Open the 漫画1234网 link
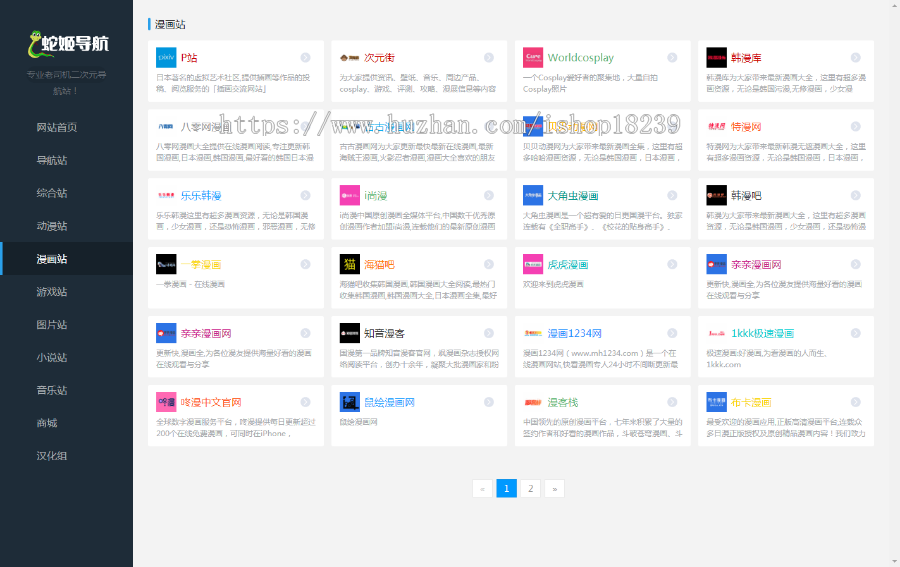 (x=574, y=334)
